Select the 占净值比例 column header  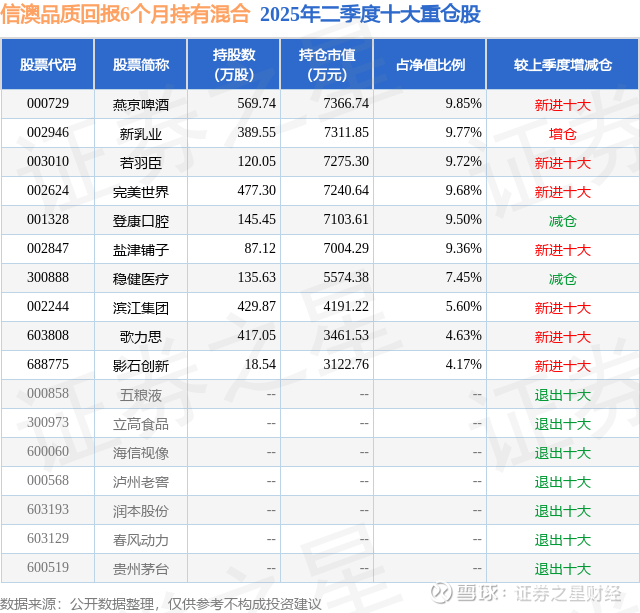click(x=430, y=64)
